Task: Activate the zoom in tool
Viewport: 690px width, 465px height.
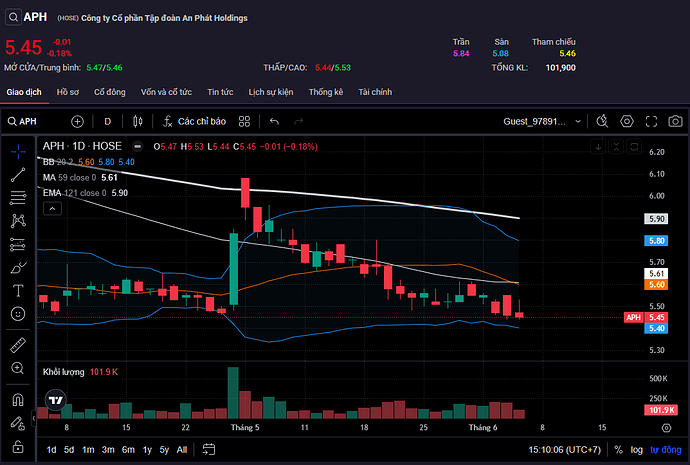Action: pos(18,368)
